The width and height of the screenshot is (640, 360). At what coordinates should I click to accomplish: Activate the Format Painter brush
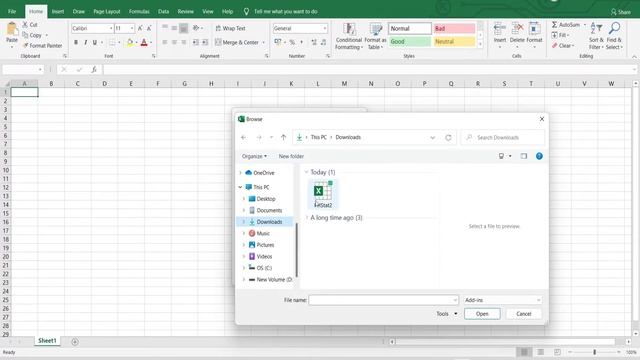pyautogui.click(x=25, y=45)
